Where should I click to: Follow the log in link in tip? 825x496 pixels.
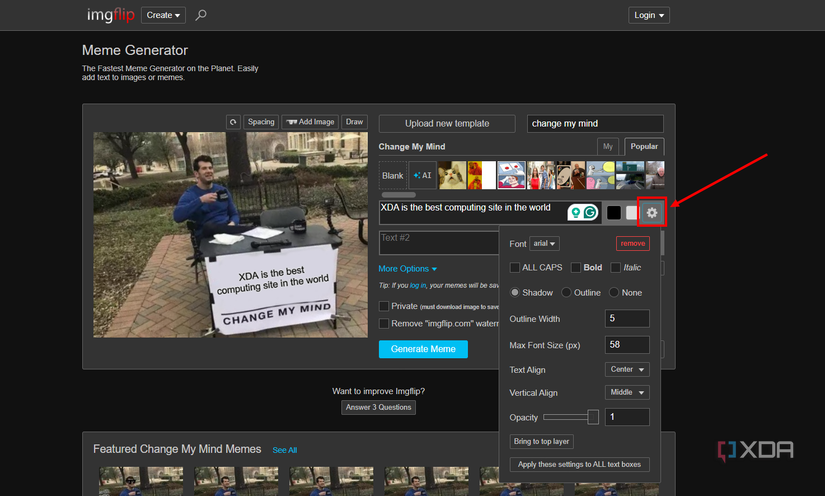click(418, 285)
